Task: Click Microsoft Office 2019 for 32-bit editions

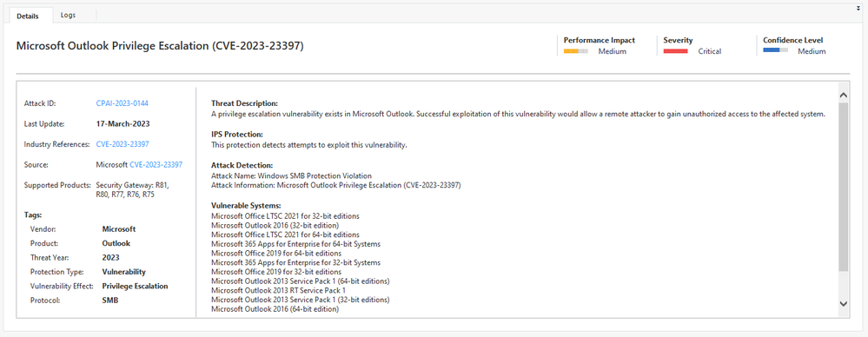Action: (x=276, y=272)
